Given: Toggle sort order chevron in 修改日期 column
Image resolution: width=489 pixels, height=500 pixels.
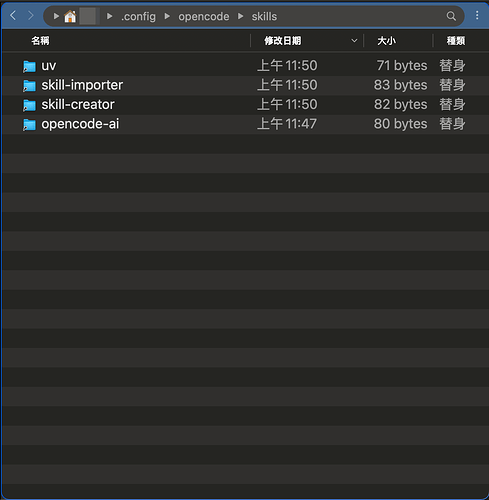Looking at the screenshot, I should 354,41.
